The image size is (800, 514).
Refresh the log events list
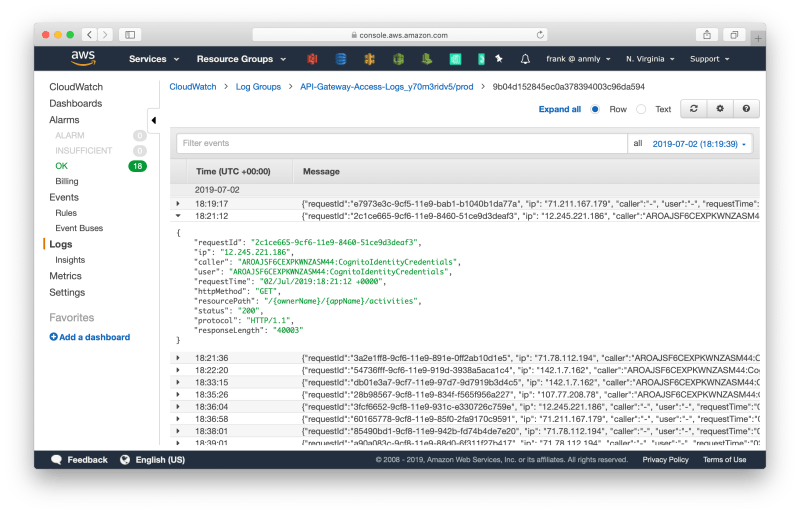tap(694, 109)
